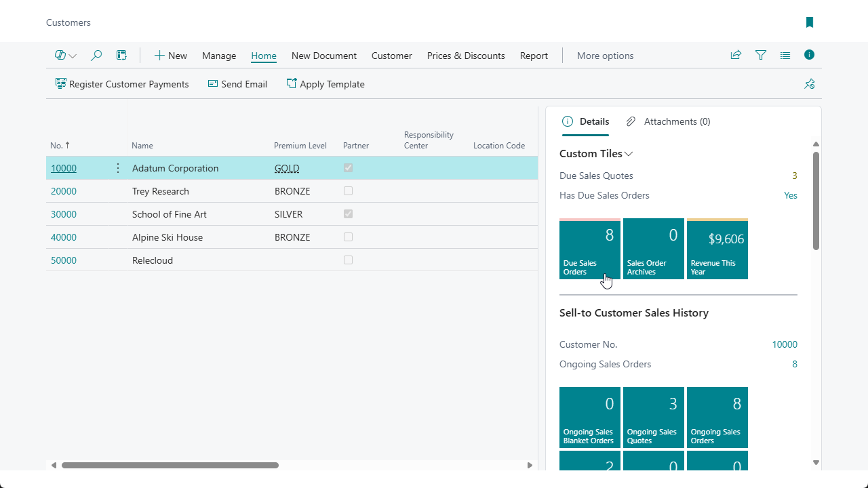This screenshot has height=488, width=868.
Task: Open Adatum Corporation row options menu
Action: (x=118, y=168)
